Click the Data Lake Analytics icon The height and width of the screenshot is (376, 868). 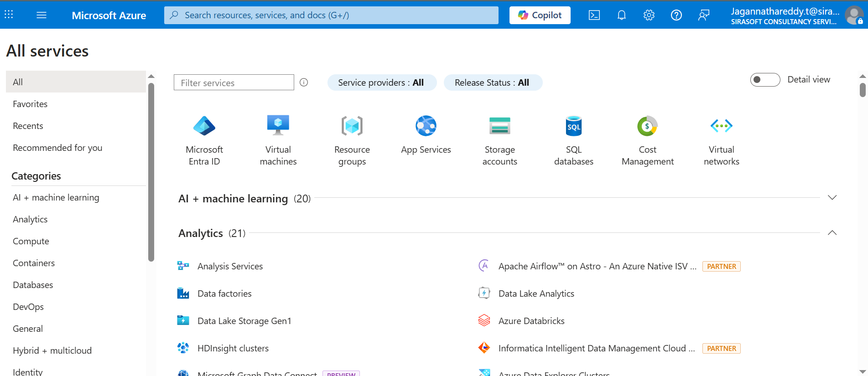click(484, 293)
